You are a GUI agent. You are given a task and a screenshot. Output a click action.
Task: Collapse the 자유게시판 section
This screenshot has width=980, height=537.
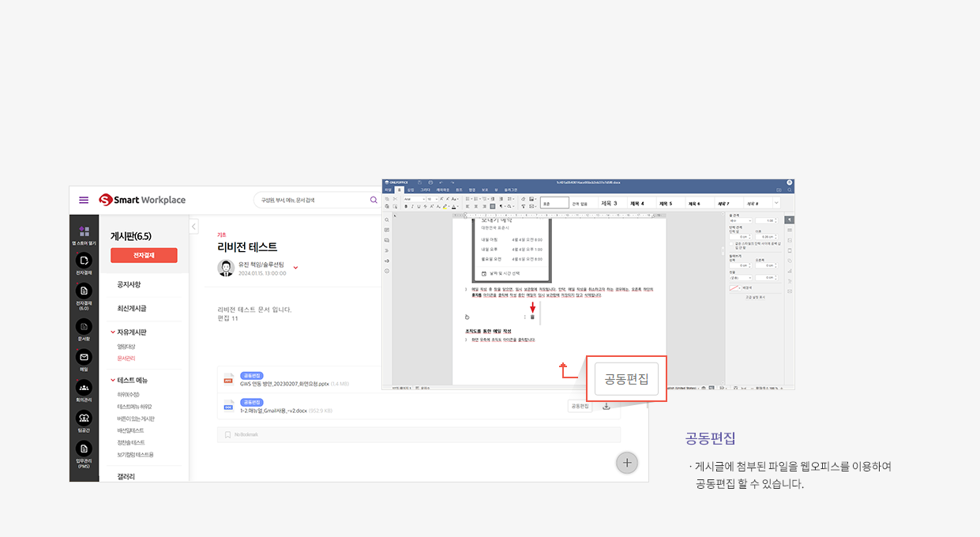[x=114, y=332]
